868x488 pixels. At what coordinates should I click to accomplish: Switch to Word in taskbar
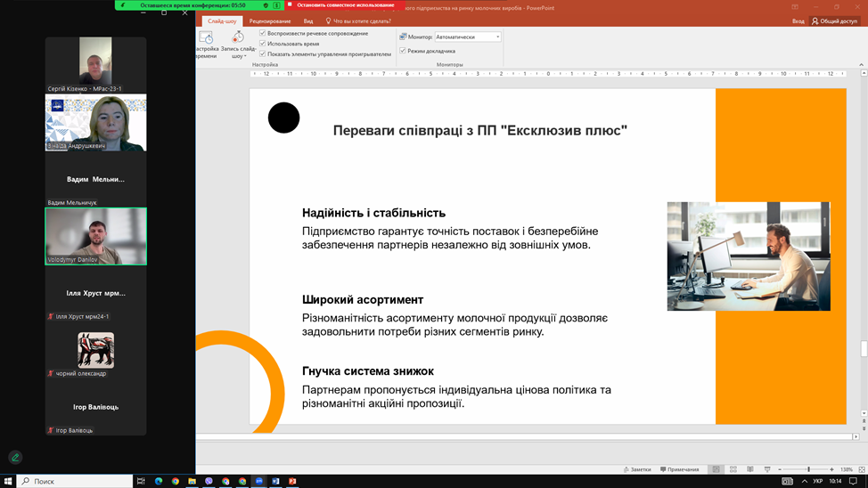pyautogui.click(x=275, y=481)
